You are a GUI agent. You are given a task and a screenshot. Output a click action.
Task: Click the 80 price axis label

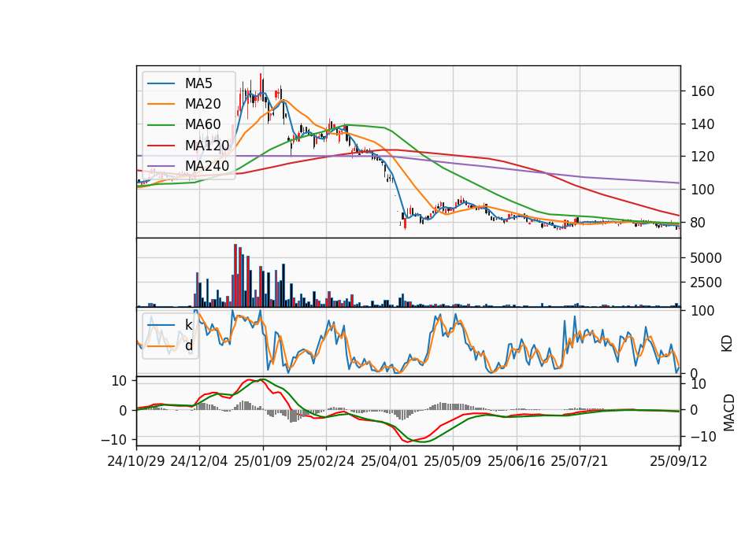click(x=699, y=223)
